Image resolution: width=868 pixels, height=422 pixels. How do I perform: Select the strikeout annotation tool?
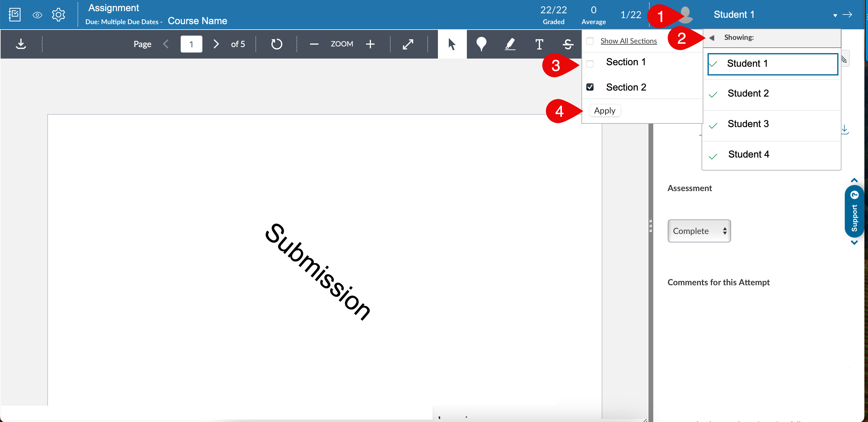point(568,44)
